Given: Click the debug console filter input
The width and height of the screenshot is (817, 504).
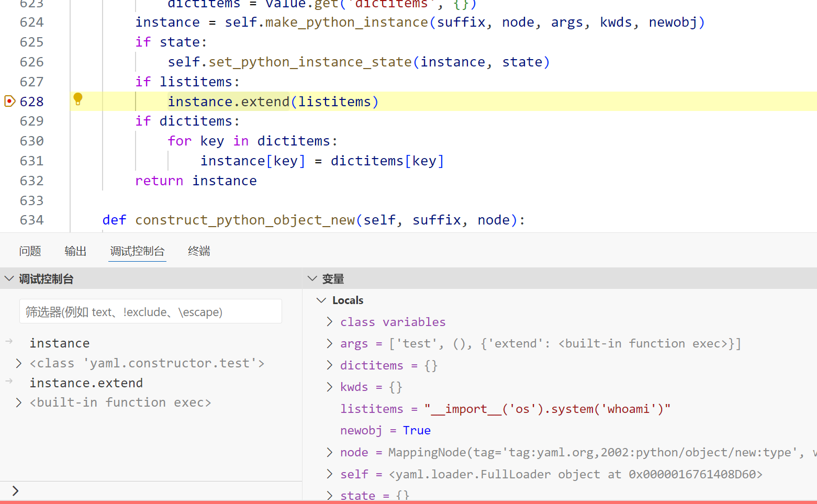Looking at the screenshot, I should (151, 312).
